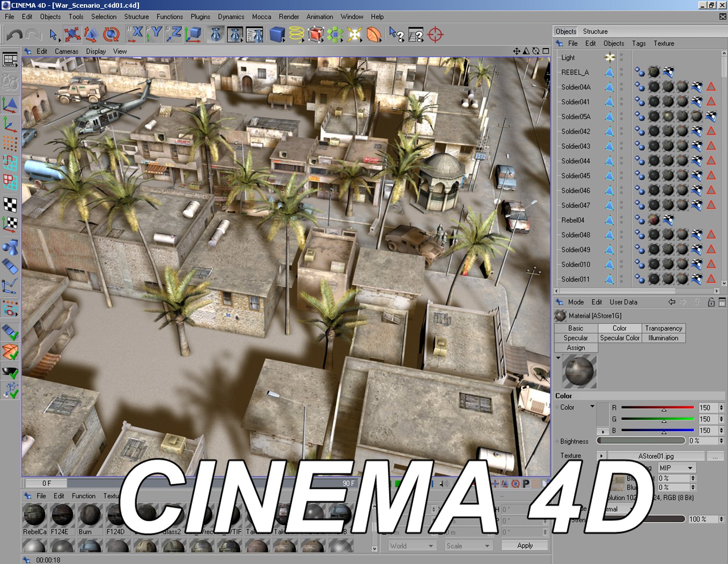Viewport: 728px width, 564px height.
Task: Toggle the Y axis lock
Action: click(x=154, y=34)
